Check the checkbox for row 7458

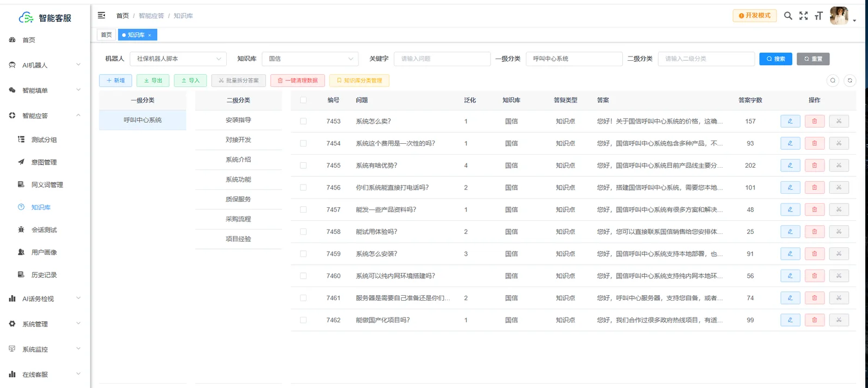(x=303, y=232)
